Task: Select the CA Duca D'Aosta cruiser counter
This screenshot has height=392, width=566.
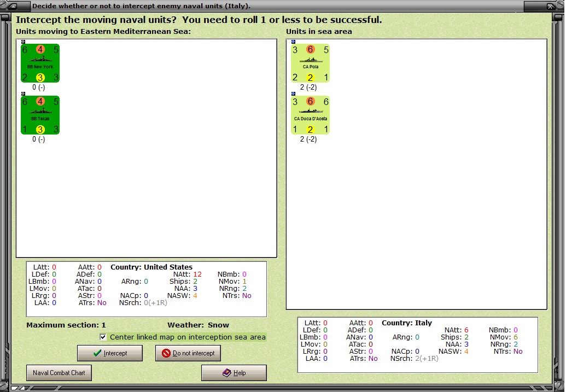Action: pyautogui.click(x=311, y=115)
